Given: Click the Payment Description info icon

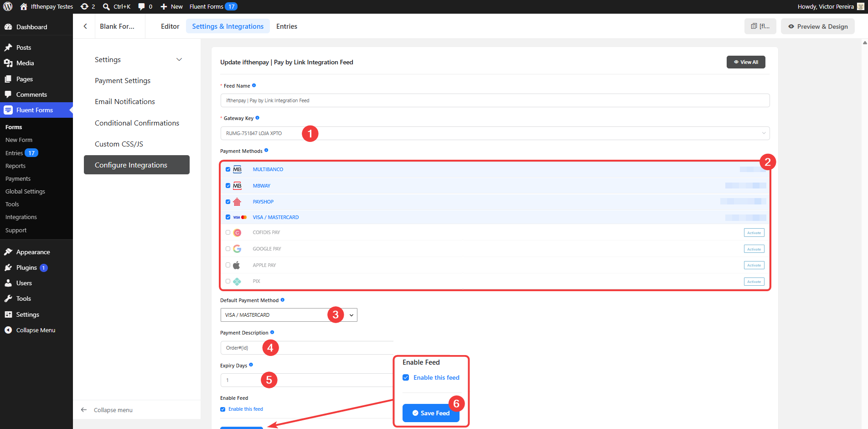Looking at the screenshot, I should pos(272,332).
